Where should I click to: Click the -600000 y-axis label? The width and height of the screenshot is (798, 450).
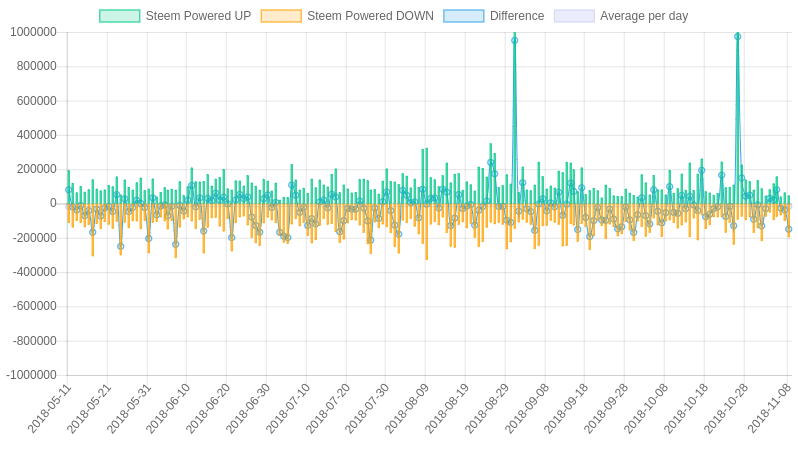35,306
